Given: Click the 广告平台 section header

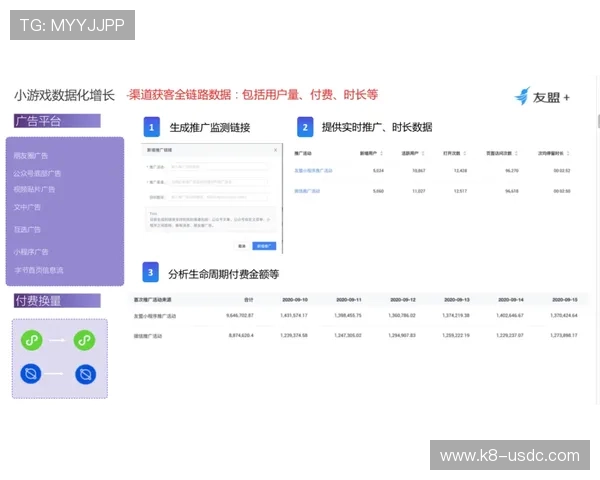Looking at the screenshot, I should 57,121.
